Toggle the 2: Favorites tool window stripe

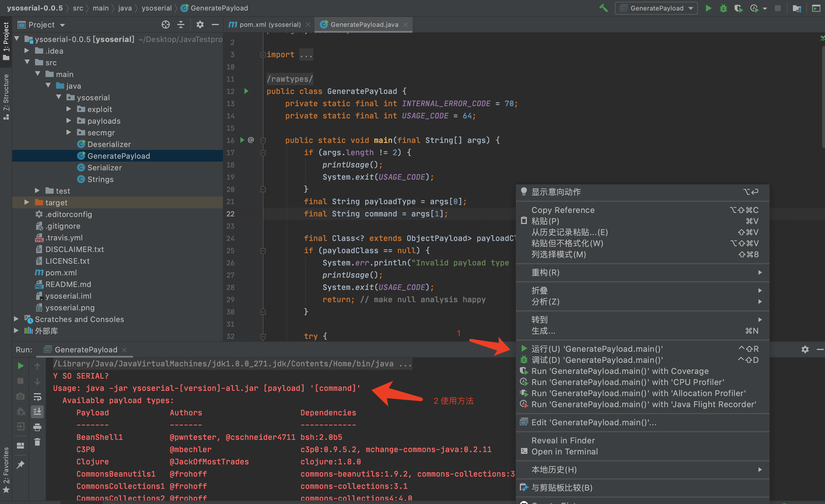pyautogui.click(x=6, y=470)
